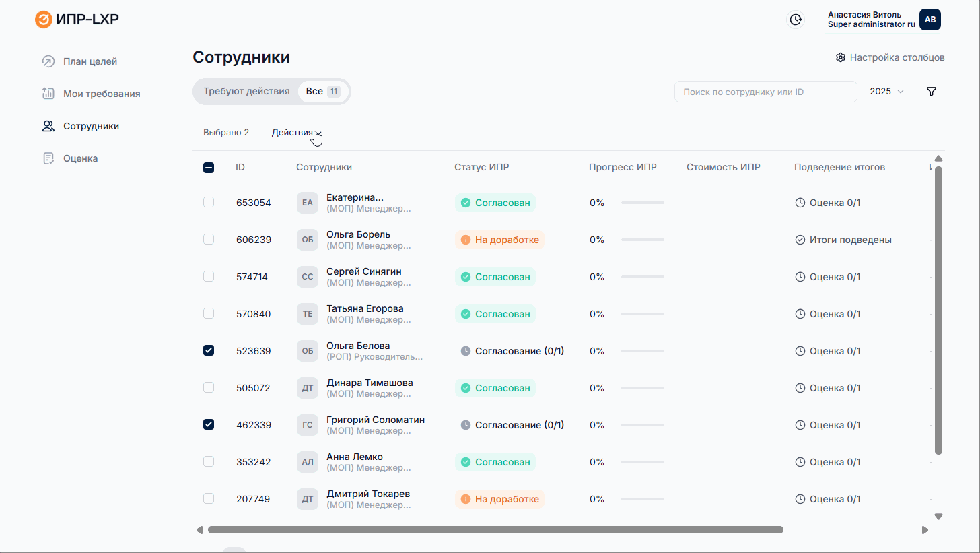Image resolution: width=980 pixels, height=553 pixels.
Task: Open Оценка sidebar icon
Action: point(48,158)
